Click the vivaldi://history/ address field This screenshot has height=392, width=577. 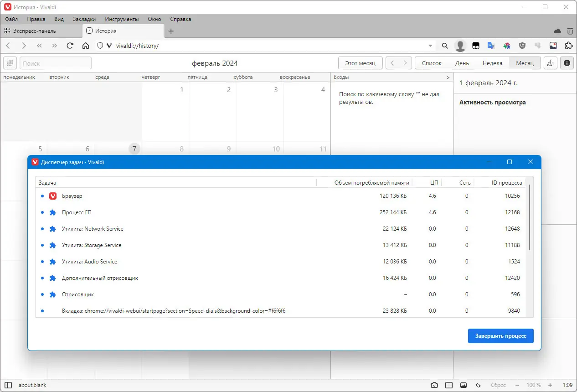point(269,46)
